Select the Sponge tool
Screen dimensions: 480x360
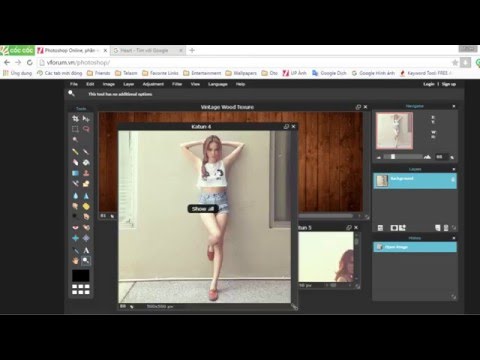86,206
